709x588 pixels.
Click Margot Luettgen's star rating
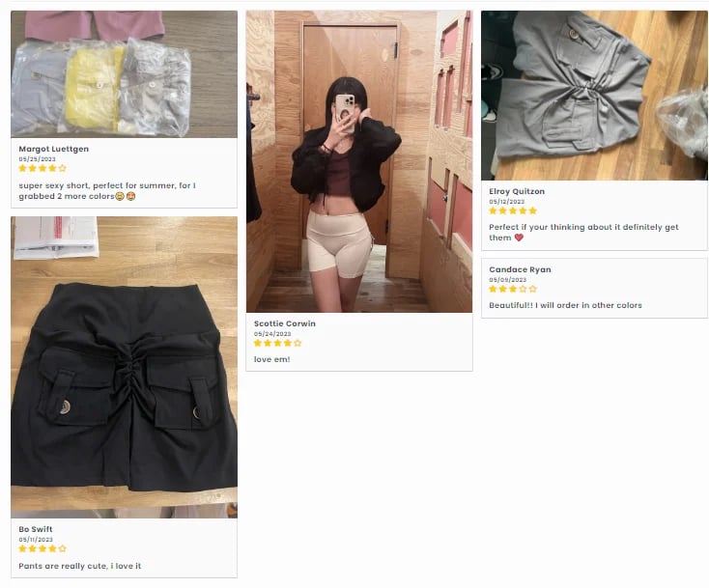(43, 168)
